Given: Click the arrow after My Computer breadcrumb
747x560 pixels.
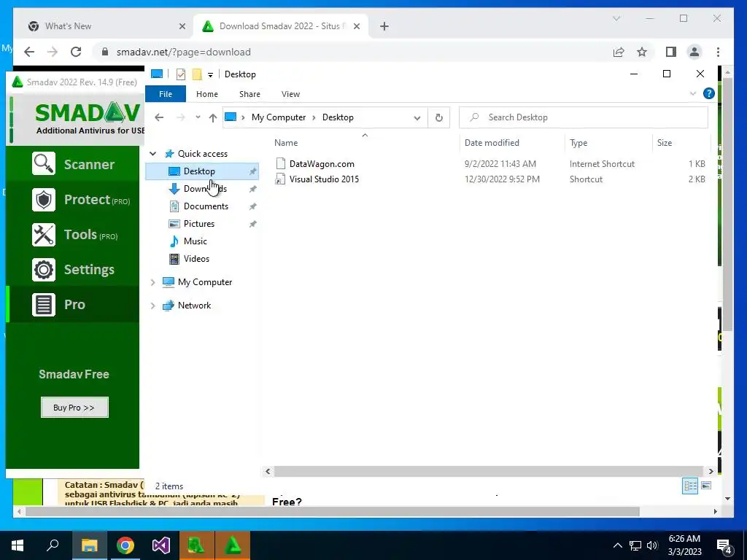Looking at the screenshot, I should pos(314,117).
